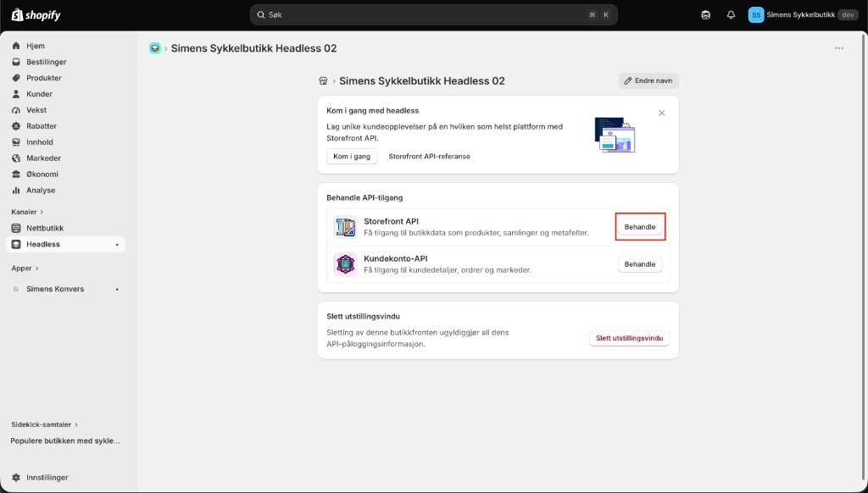The height and width of the screenshot is (493, 868).
Task: Click Behandle for Storefront API
Action: click(x=640, y=227)
